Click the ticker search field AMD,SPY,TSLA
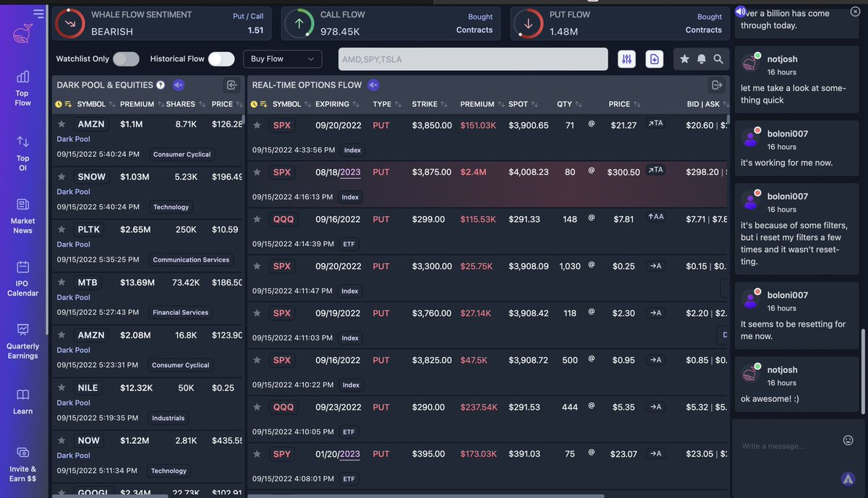The height and width of the screenshot is (498, 868). pos(473,59)
